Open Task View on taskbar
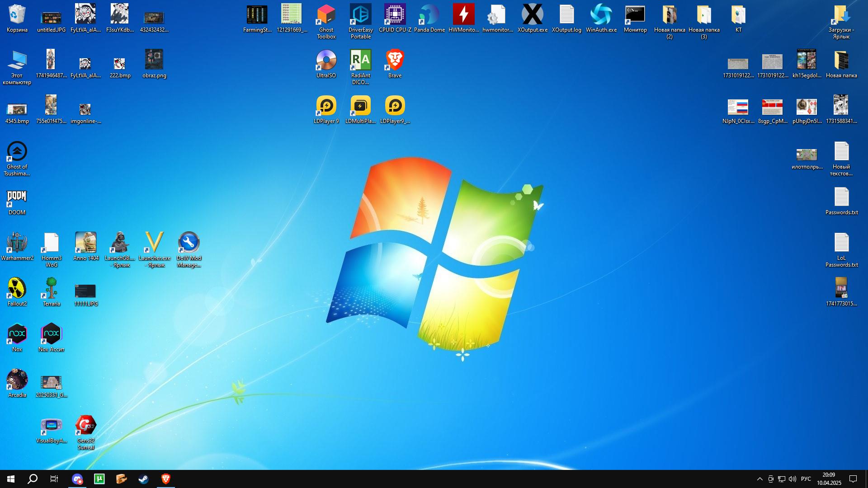The width and height of the screenshot is (868, 488). [54, 479]
